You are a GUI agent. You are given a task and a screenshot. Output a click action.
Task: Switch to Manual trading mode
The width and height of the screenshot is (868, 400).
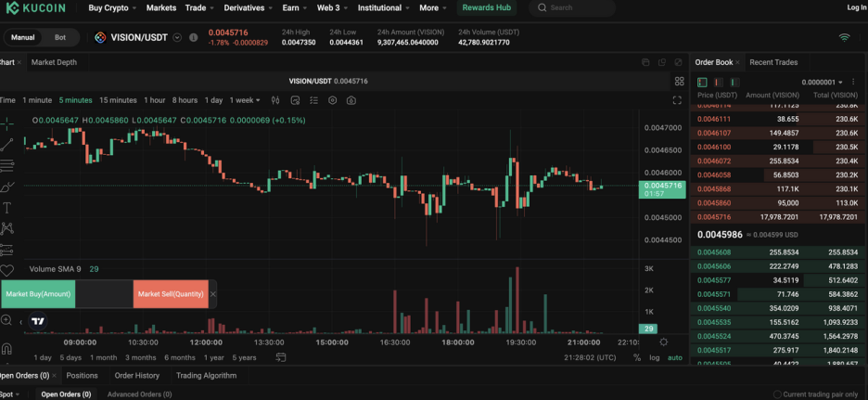coord(23,38)
